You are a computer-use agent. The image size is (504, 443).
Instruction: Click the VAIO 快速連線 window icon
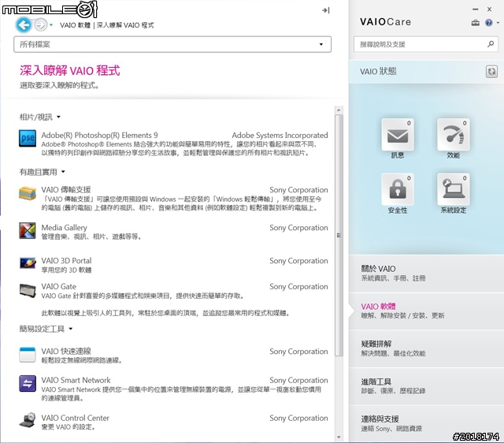click(28, 355)
